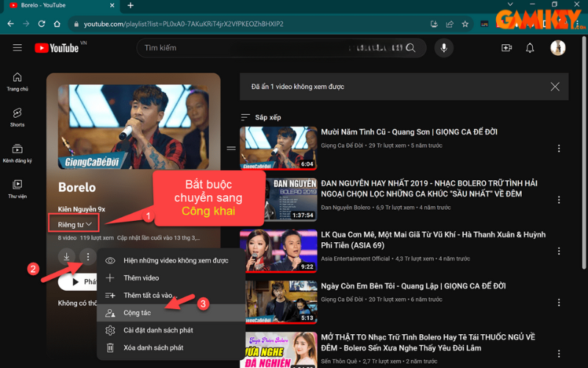Visit the Đan Nguyên Bolero channel link
Screen dimensions: 588x368
(345, 208)
